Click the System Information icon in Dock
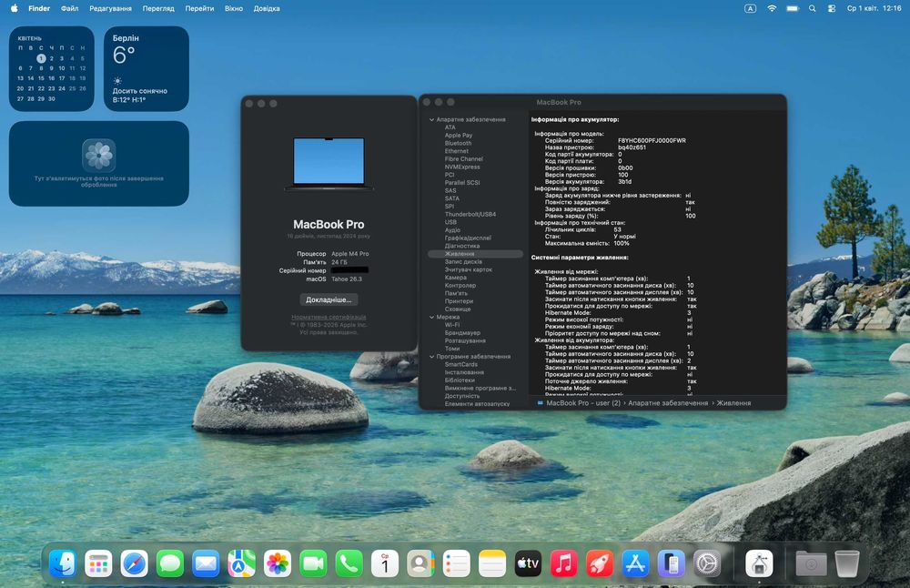Viewport: 910px width, 588px height. pos(759,563)
